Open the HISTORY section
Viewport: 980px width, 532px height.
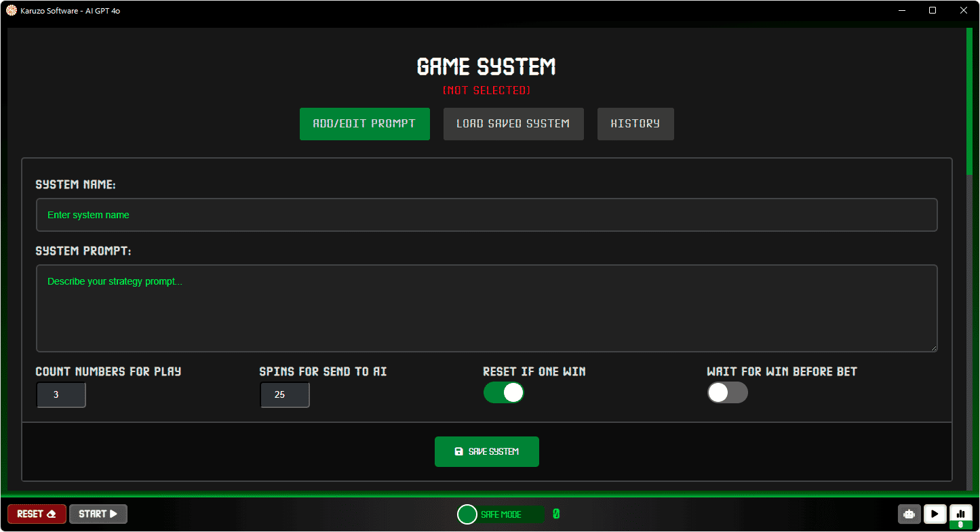pyautogui.click(x=635, y=124)
